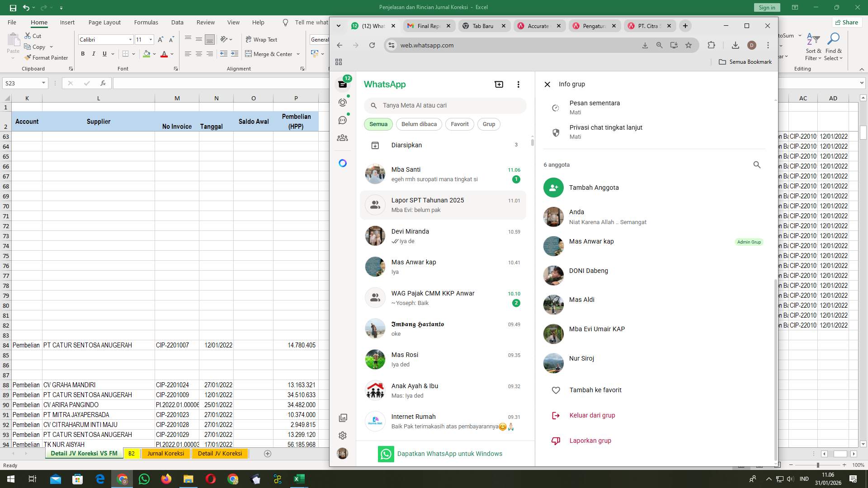Screen dimensions: 868x488
Task: Open the Calibri font dropdown
Action: (x=130, y=39)
